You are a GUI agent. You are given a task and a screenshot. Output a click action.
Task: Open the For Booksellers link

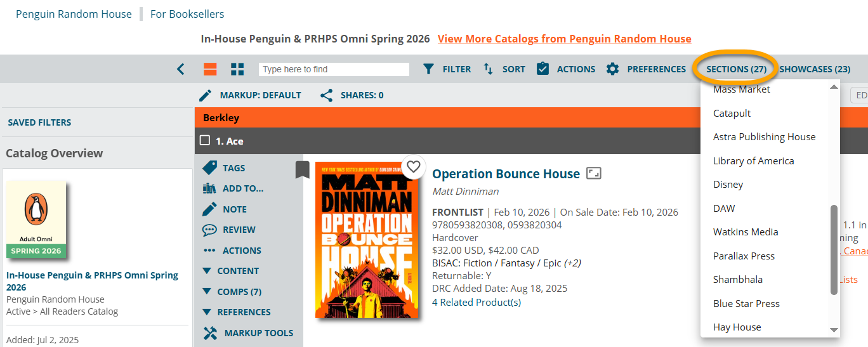tap(187, 14)
